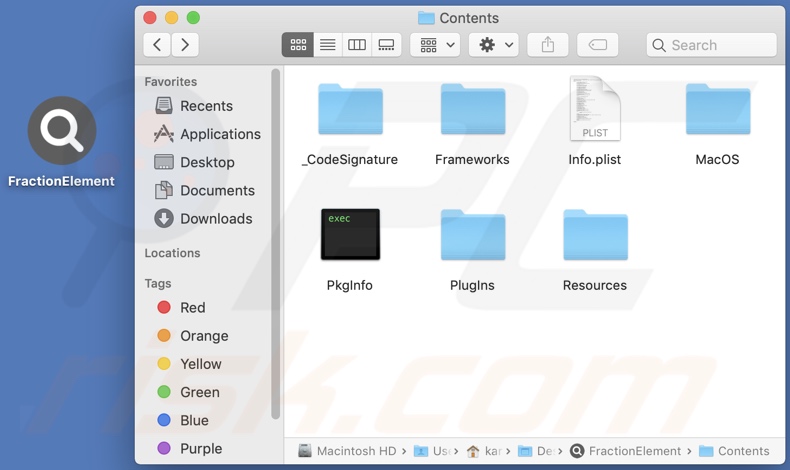The width and height of the screenshot is (790, 470).
Task: Click the home folder in the path bar
Action: [x=484, y=451]
